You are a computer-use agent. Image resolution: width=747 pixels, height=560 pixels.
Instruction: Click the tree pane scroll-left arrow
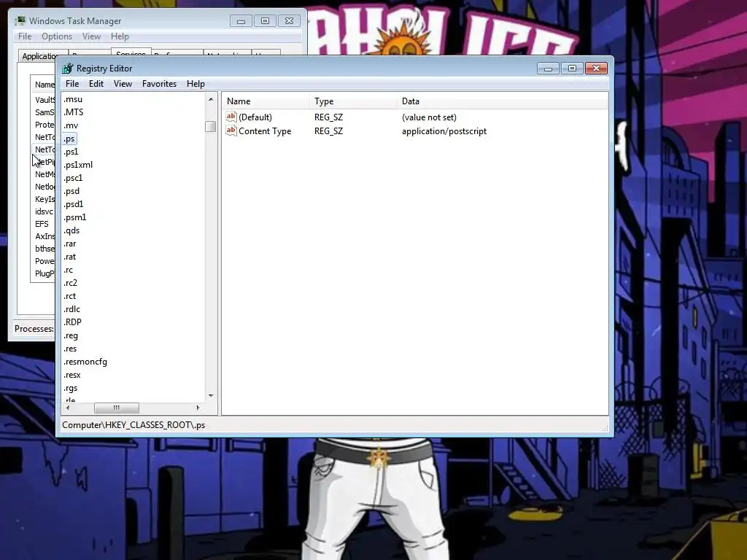pos(68,408)
